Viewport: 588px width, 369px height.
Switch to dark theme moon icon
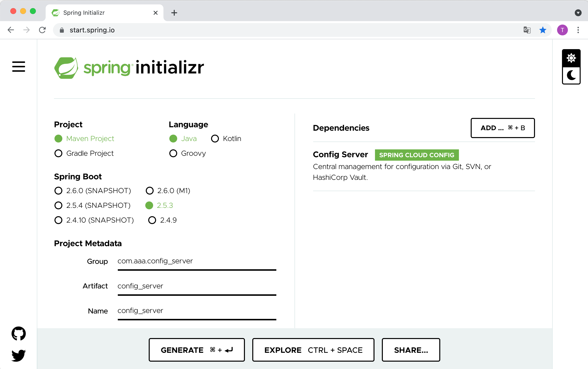click(x=571, y=75)
